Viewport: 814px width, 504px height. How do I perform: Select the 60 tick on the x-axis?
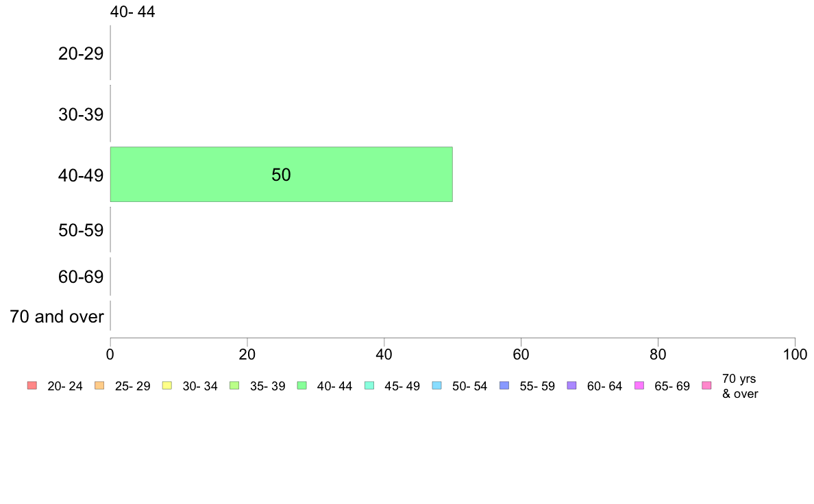pos(521,355)
